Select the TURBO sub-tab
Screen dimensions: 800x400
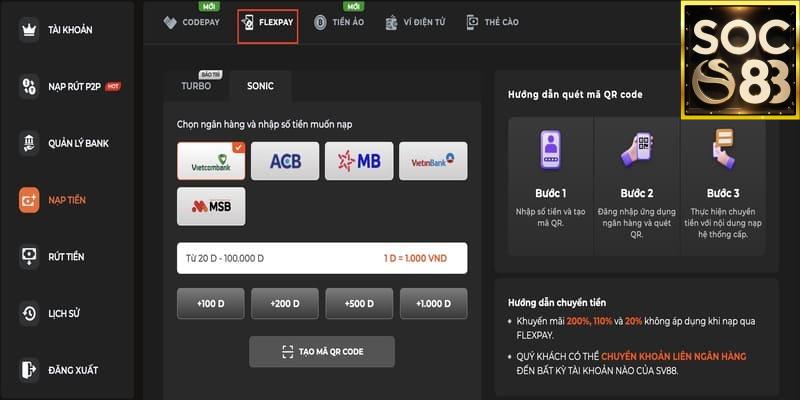(x=196, y=86)
